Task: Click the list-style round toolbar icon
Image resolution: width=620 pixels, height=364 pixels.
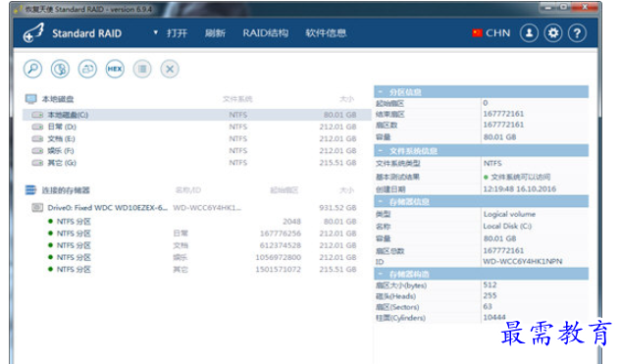Action: pyautogui.click(x=142, y=69)
